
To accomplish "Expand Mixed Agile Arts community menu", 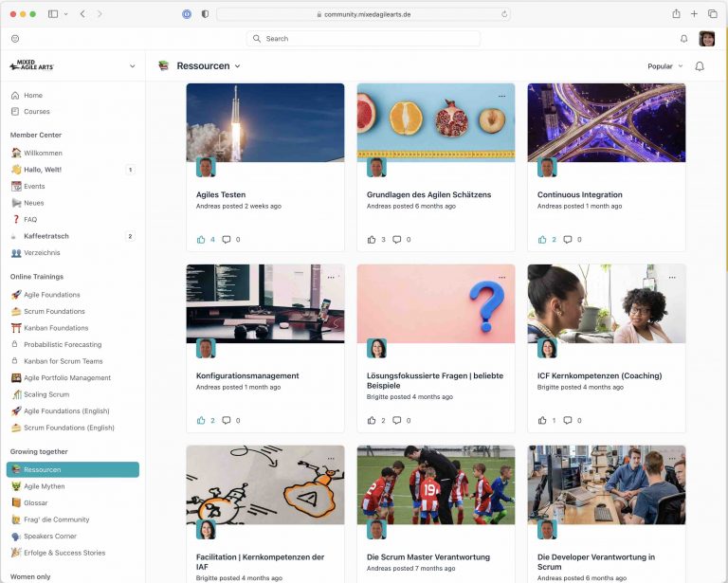I will 133,66.
